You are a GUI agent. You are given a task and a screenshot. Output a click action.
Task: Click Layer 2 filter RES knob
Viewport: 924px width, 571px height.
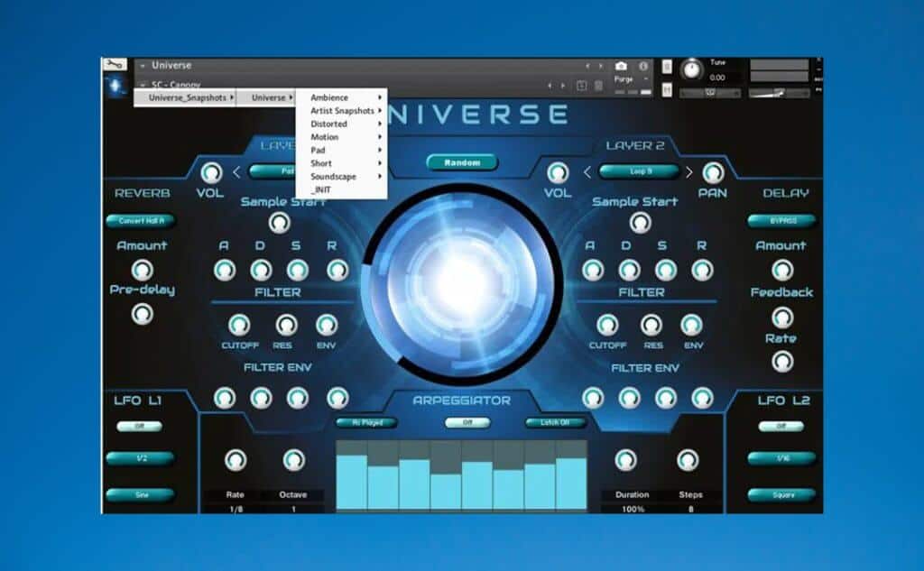[651, 325]
